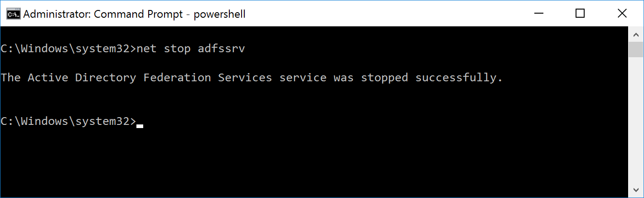Click the word "adfssrv" in the command

coord(221,49)
